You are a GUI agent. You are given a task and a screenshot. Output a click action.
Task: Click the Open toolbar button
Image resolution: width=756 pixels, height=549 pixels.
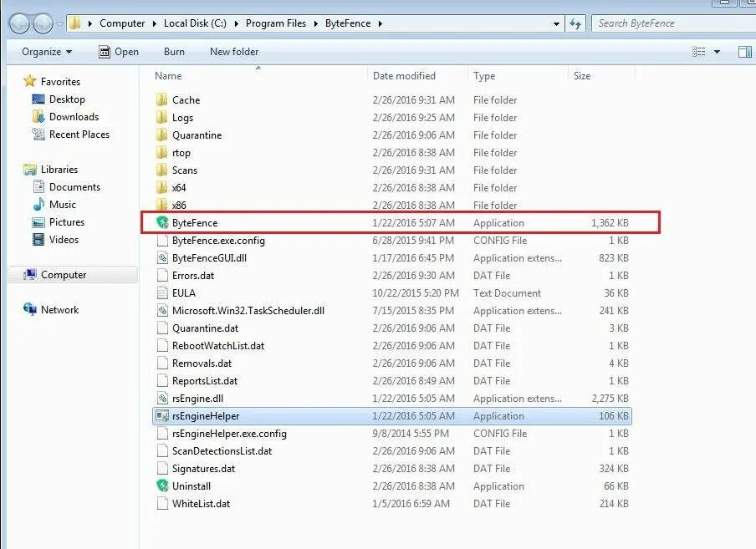(x=119, y=52)
